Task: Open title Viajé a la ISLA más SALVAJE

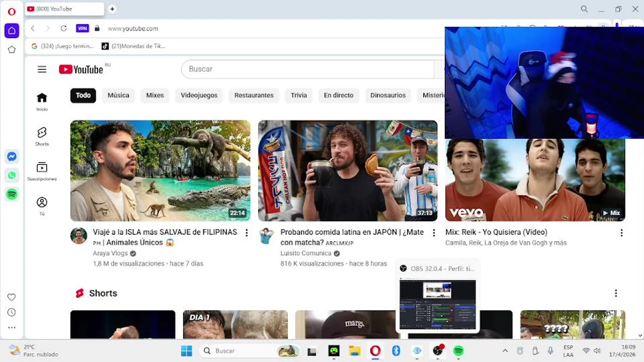Action: (165, 237)
